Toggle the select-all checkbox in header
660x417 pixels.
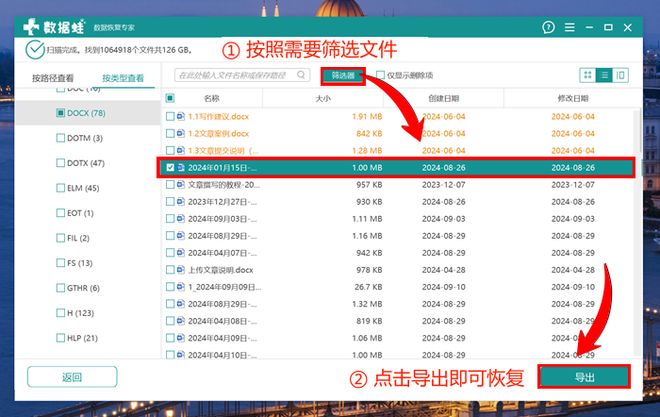pyautogui.click(x=170, y=98)
